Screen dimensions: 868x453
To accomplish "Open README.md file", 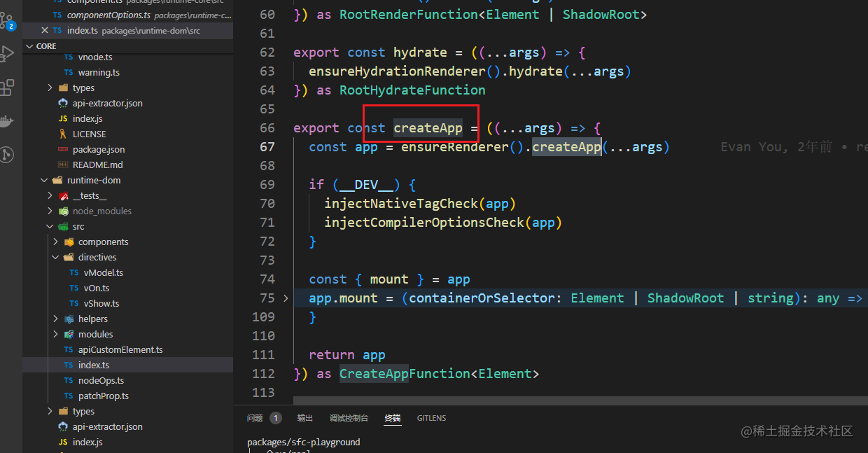I will tap(97, 165).
